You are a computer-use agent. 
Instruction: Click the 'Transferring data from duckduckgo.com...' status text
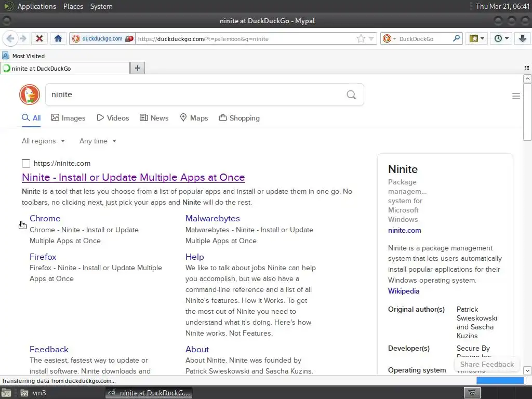pos(59,381)
